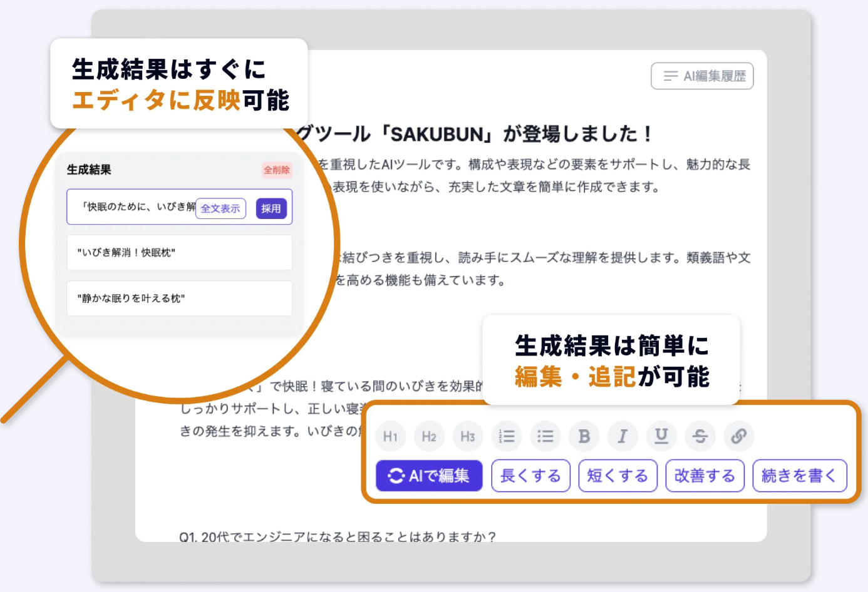Screen dimensions: 868x592
Task: Click the line starting Q1. 20代でエンジニア
Action: (x=338, y=536)
